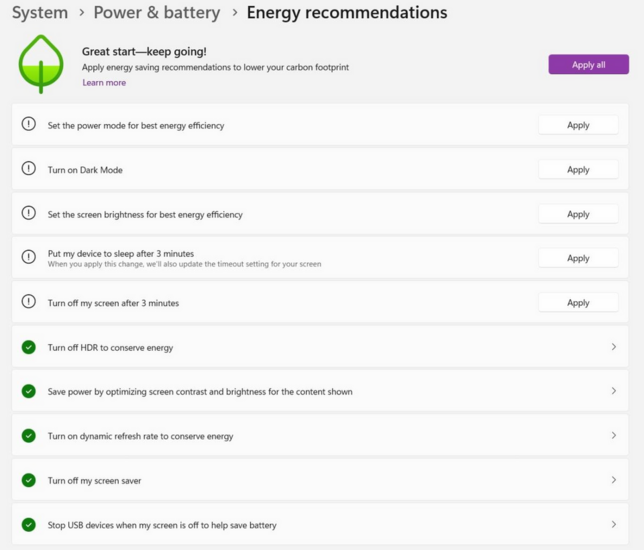
Task: Expand the dynamic refresh rate chevron
Action: coord(614,435)
